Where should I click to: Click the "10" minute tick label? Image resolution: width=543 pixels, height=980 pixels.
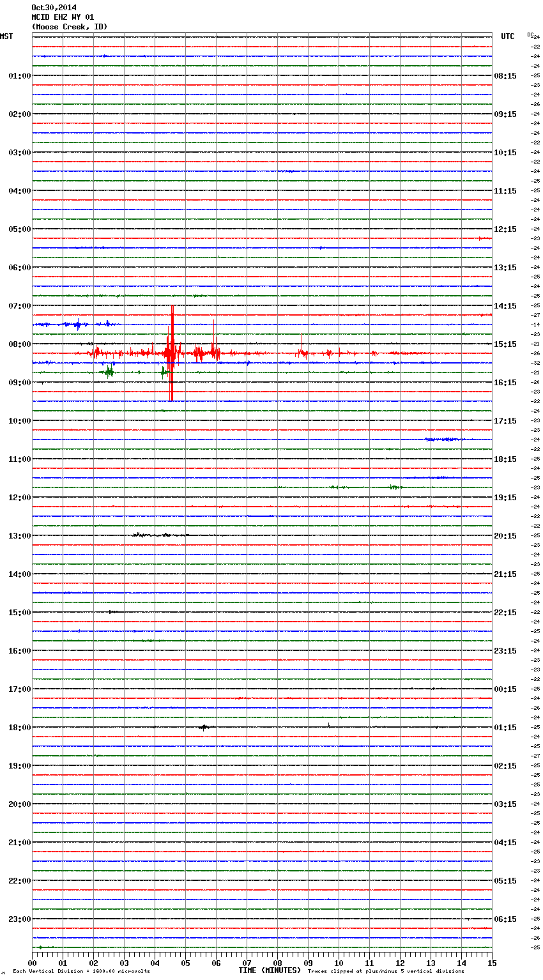coord(339,963)
